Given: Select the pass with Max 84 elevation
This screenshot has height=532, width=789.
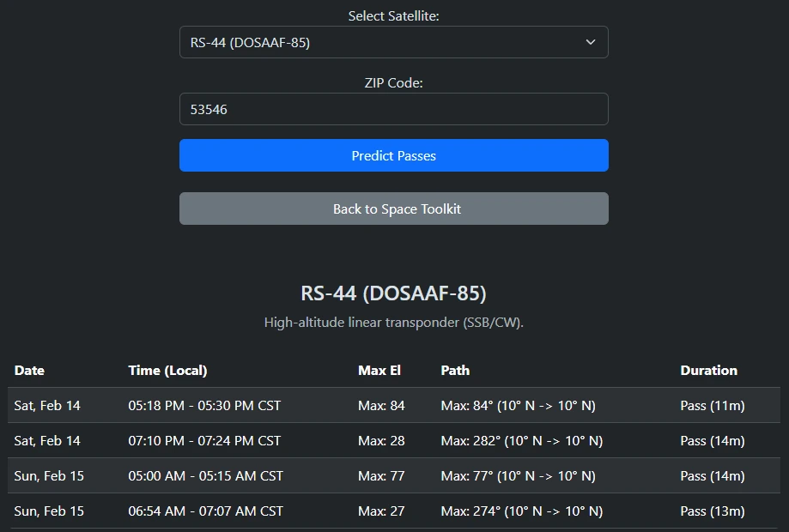Looking at the screenshot, I should click(381, 405).
